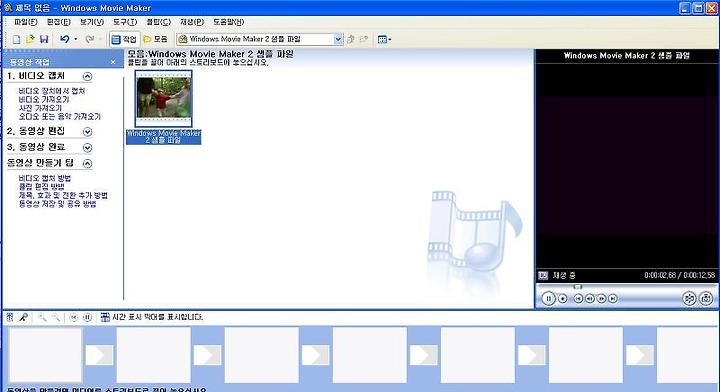Stop the preview playback
This screenshot has width=720, height=392.
click(562, 299)
